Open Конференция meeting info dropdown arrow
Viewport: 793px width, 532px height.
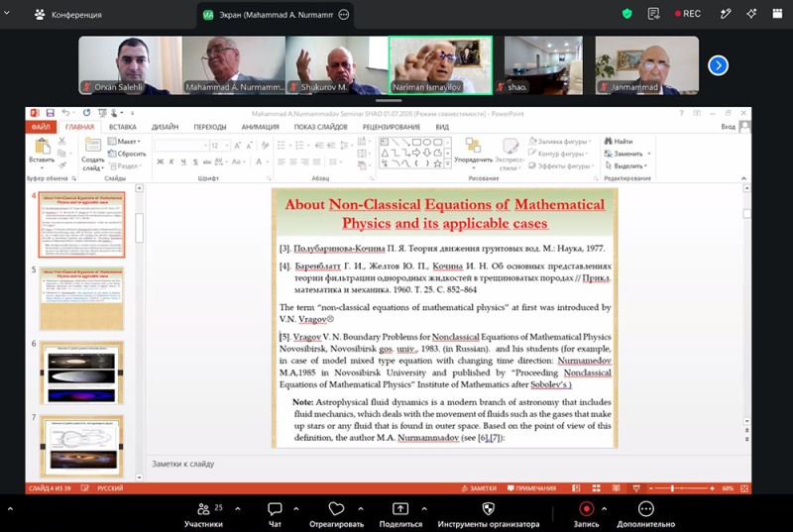click(7, 13)
